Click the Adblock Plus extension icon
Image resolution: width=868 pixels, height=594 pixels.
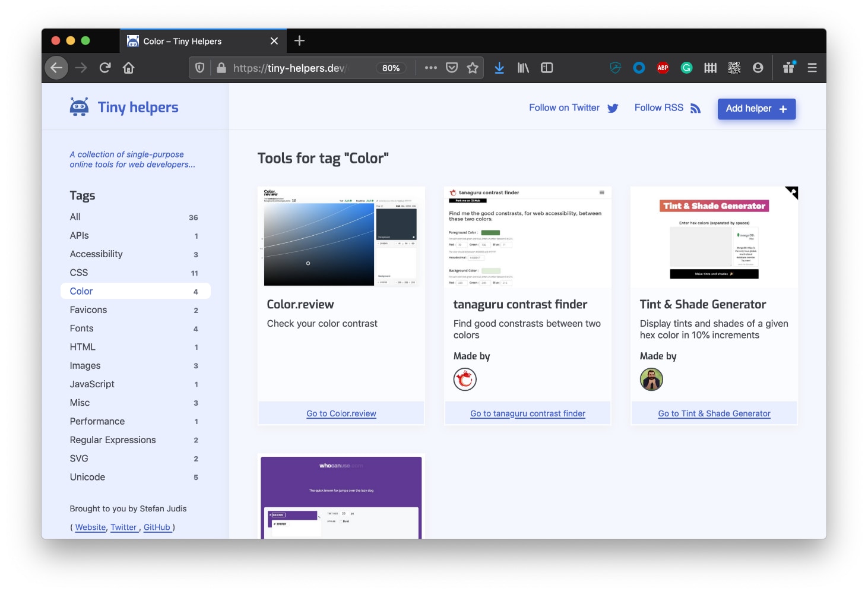pyautogui.click(x=663, y=68)
